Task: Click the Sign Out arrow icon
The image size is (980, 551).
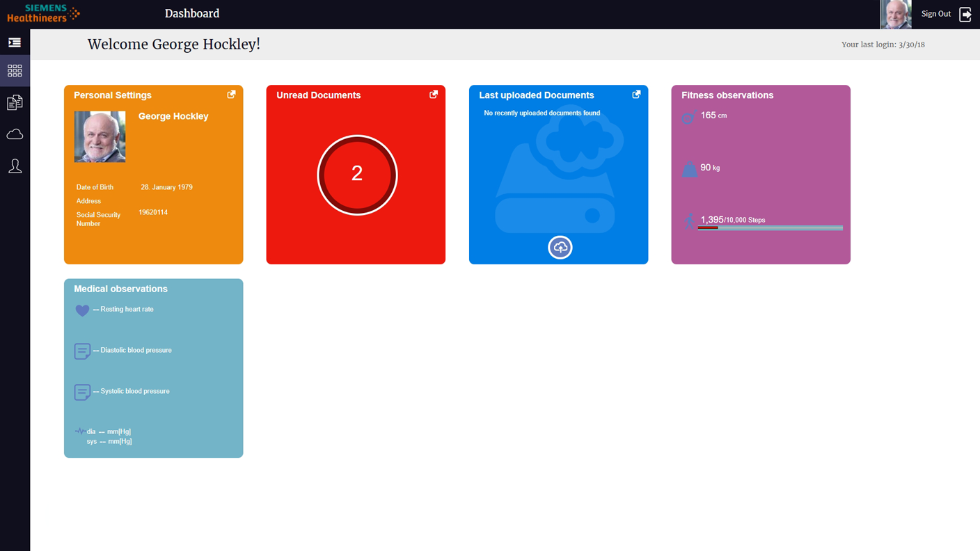Action: (965, 14)
